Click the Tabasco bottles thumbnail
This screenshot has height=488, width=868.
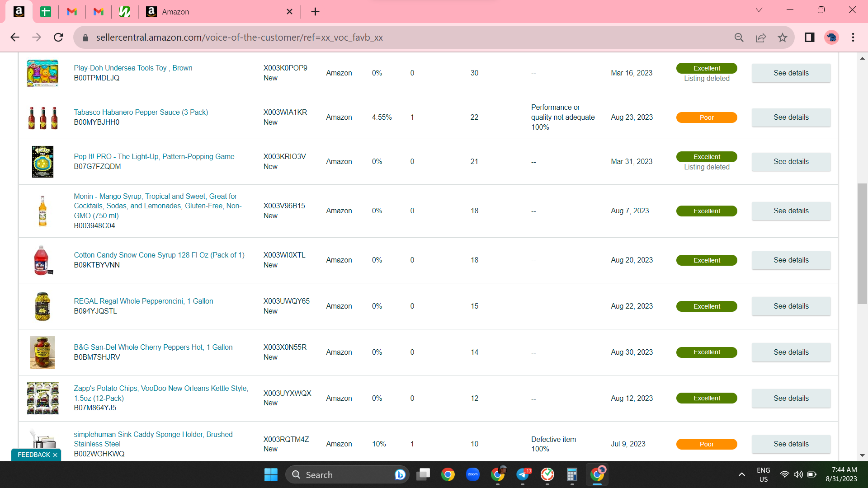pyautogui.click(x=43, y=118)
